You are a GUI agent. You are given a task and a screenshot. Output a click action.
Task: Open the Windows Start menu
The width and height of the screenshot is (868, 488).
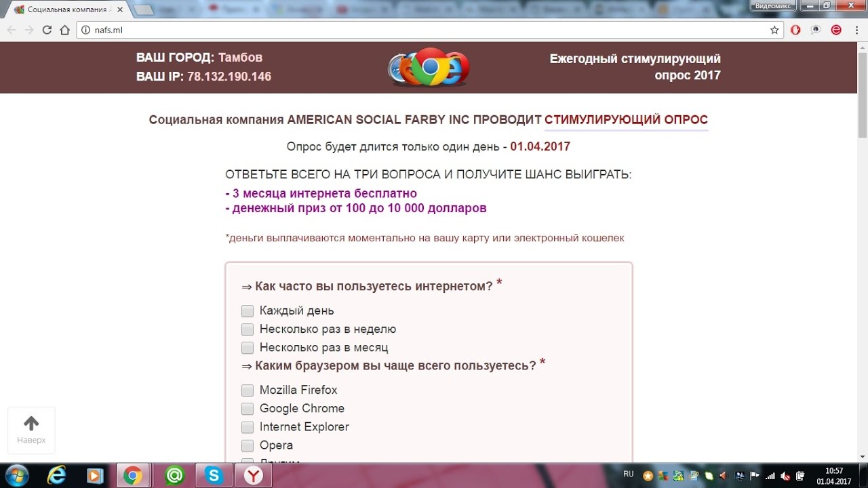coord(16,476)
